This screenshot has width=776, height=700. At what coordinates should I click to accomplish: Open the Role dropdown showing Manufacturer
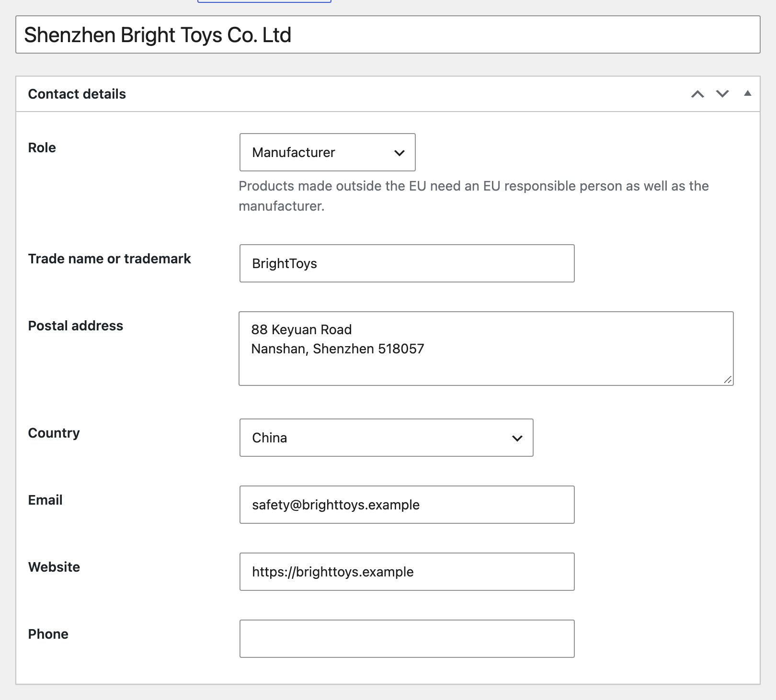coord(327,152)
